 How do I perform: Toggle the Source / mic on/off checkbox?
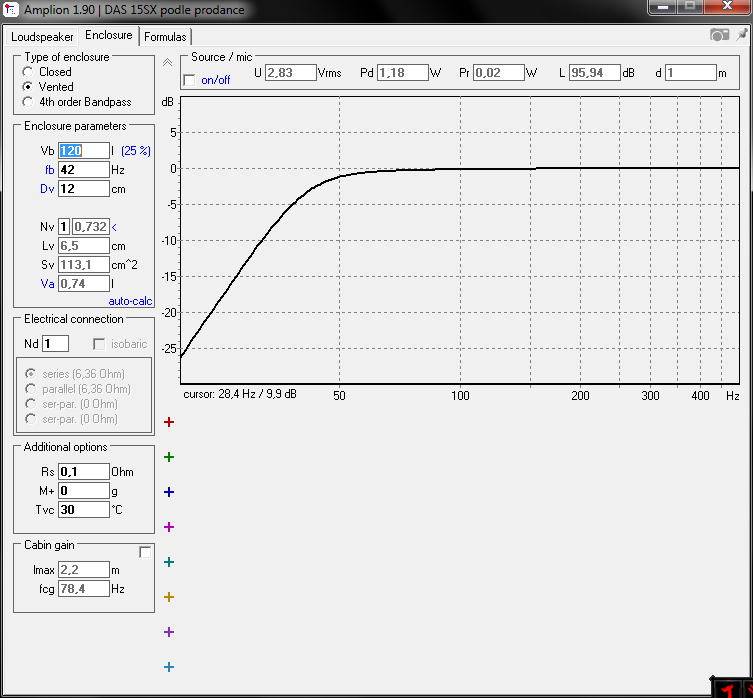[190, 80]
